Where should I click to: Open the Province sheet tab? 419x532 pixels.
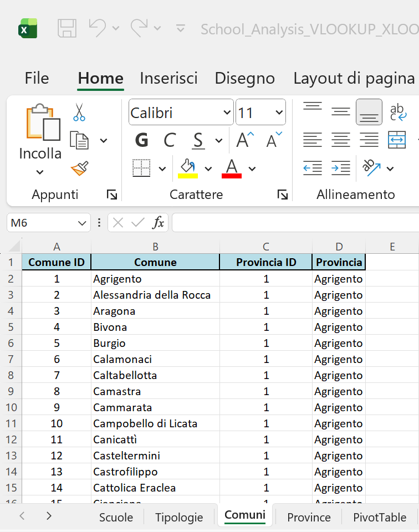(308, 516)
